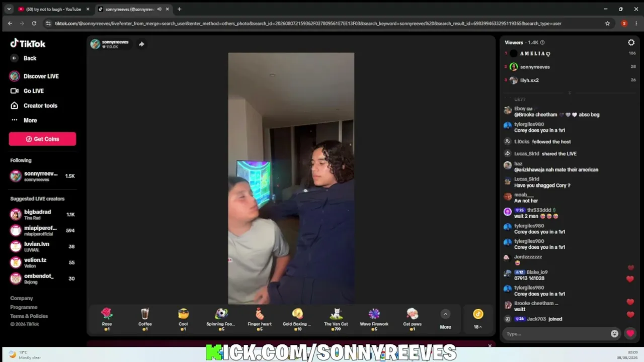Open the Viewers info icon
This screenshot has height=362, width=644.
click(542, 43)
